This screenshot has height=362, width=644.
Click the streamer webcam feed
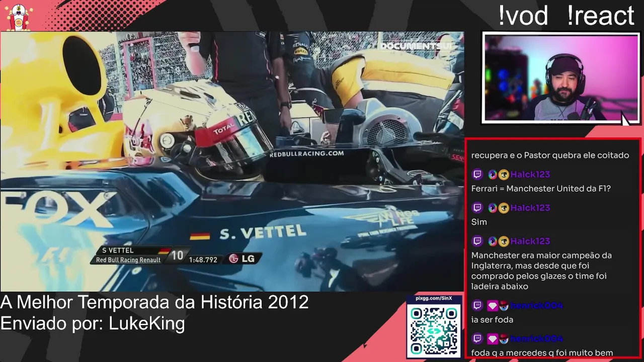(561, 78)
